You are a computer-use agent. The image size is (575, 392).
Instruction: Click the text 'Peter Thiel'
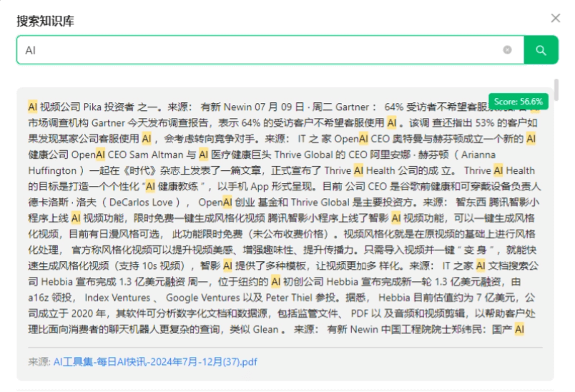289,298
